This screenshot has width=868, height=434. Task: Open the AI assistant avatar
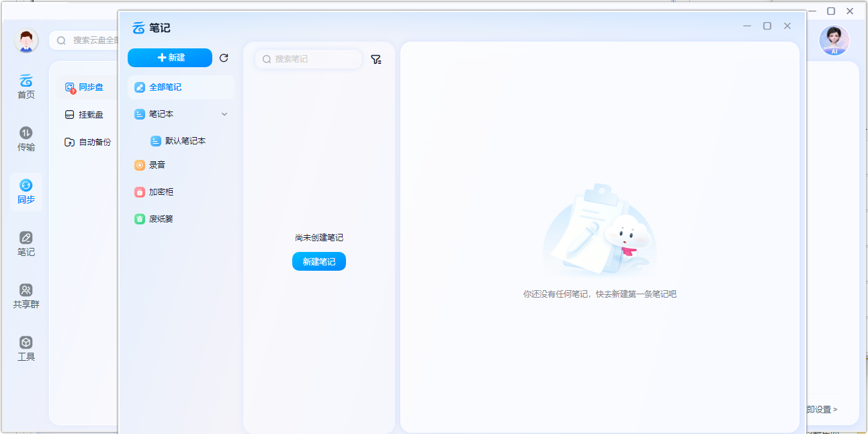click(x=834, y=40)
